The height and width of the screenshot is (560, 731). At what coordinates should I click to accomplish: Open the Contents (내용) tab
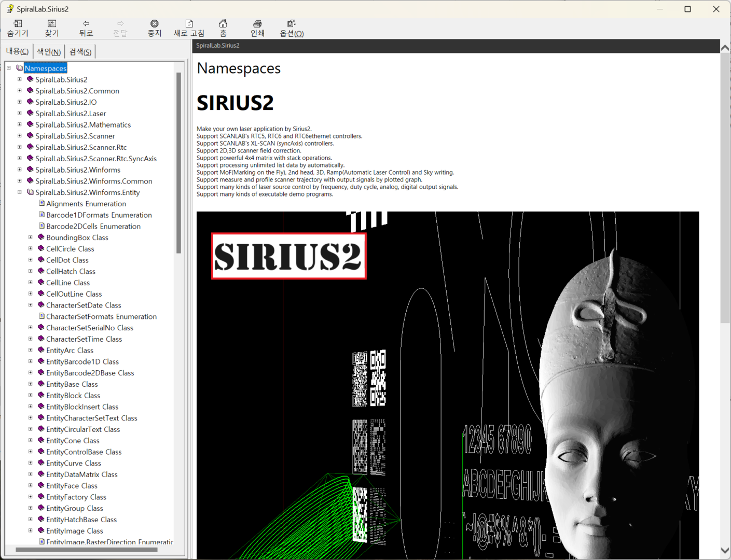click(17, 51)
